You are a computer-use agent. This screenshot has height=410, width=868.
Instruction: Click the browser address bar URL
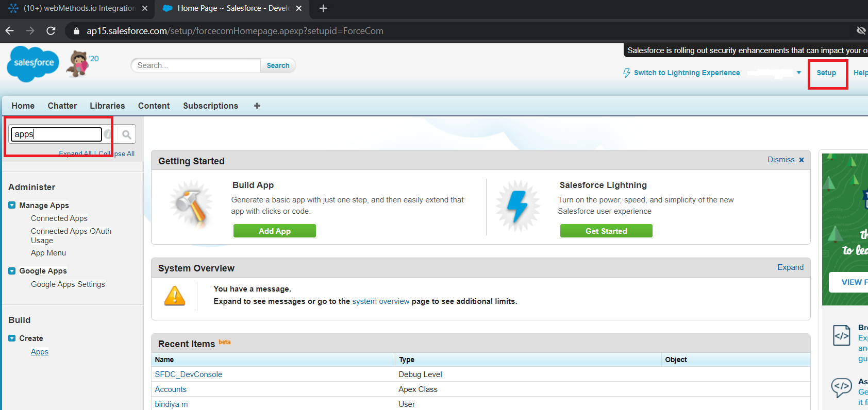click(x=235, y=31)
